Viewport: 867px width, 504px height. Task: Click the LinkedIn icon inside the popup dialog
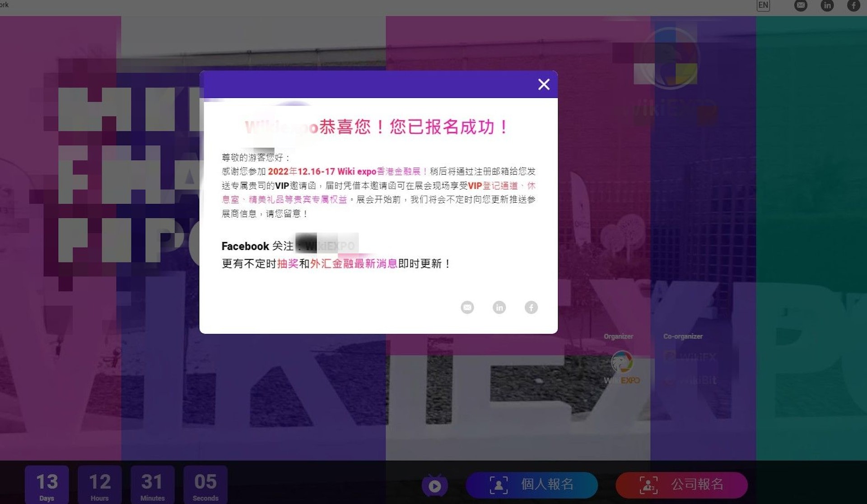(499, 307)
